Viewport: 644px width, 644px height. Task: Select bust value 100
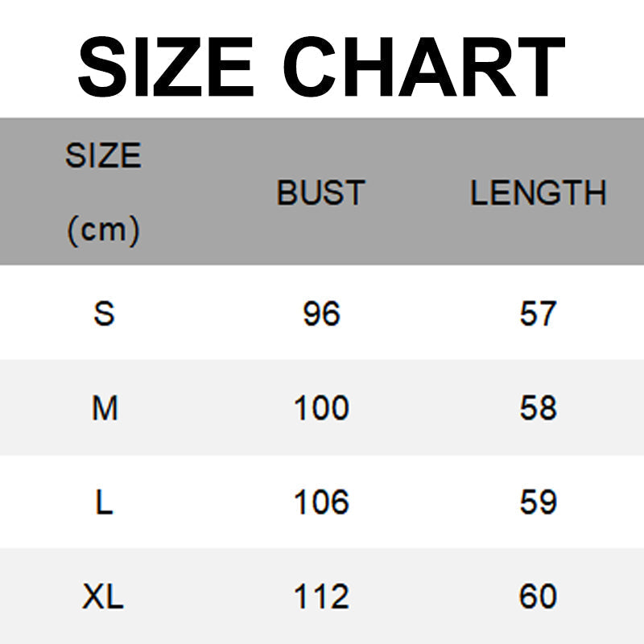[x=321, y=408]
